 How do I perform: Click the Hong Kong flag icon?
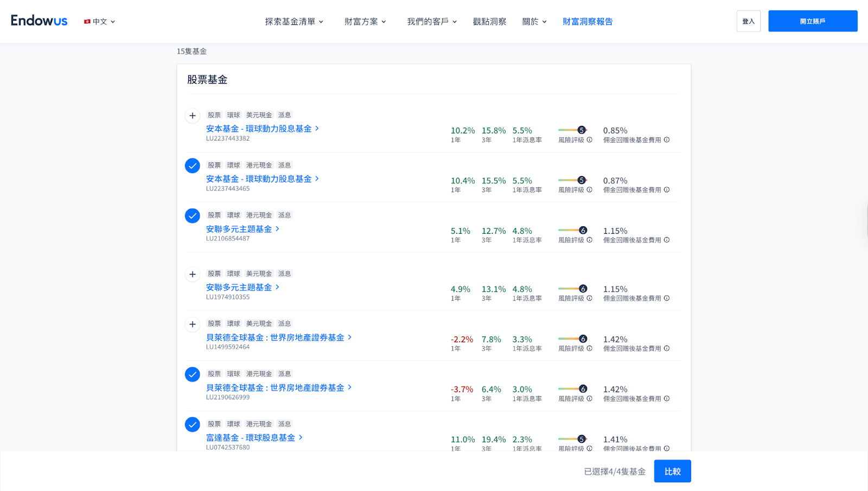(x=87, y=22)
